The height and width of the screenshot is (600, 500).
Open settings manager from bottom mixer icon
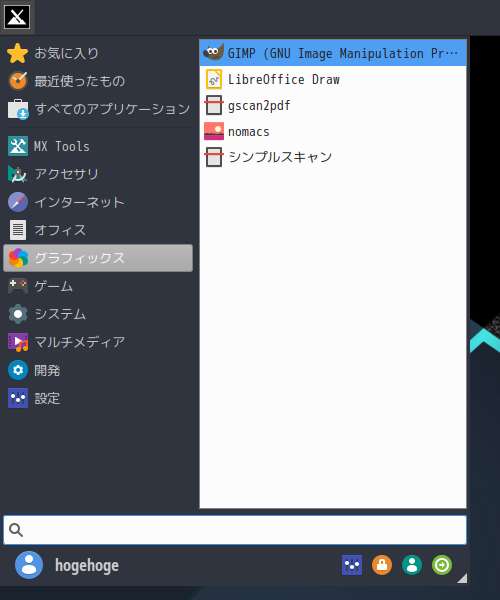click(352, 565)
